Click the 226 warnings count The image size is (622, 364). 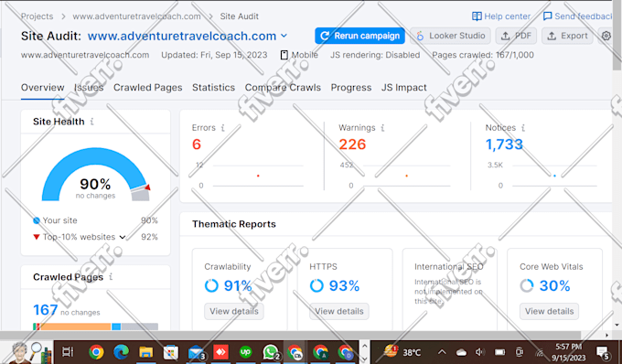352,145
